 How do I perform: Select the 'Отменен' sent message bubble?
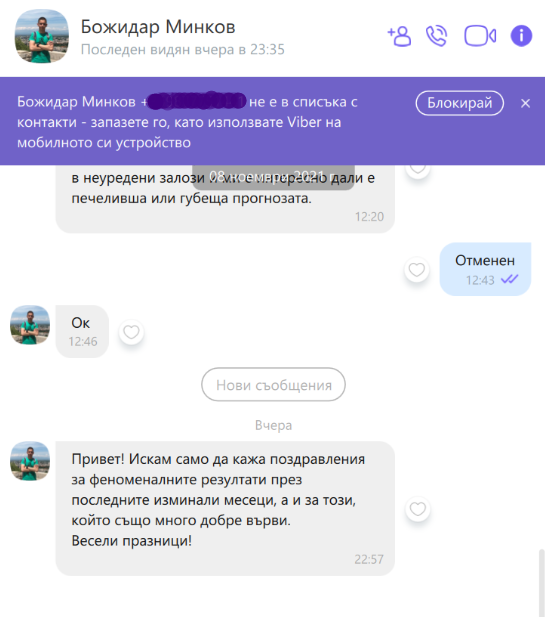(x=485, y=269)
